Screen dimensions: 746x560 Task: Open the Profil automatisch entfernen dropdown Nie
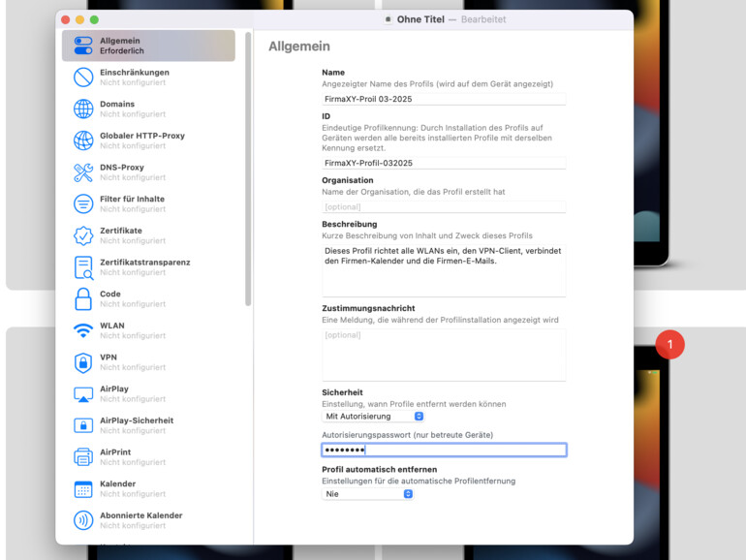coord(367,494)
